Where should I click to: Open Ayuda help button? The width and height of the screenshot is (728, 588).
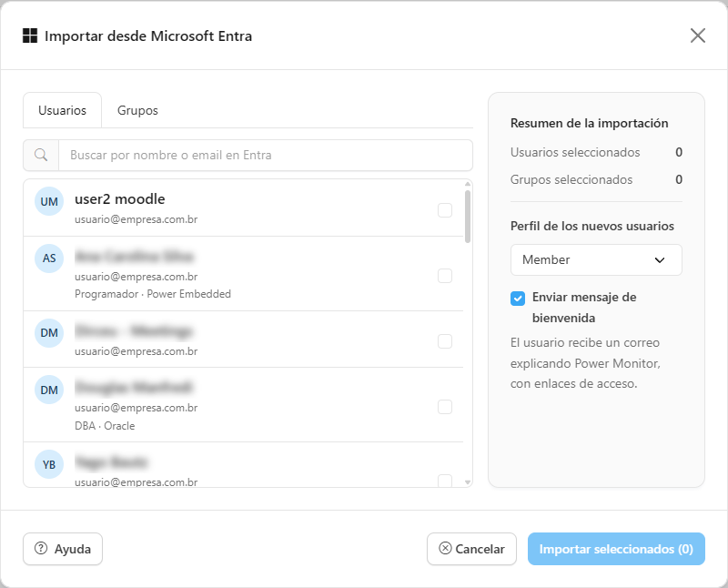[x=63, y=549]
